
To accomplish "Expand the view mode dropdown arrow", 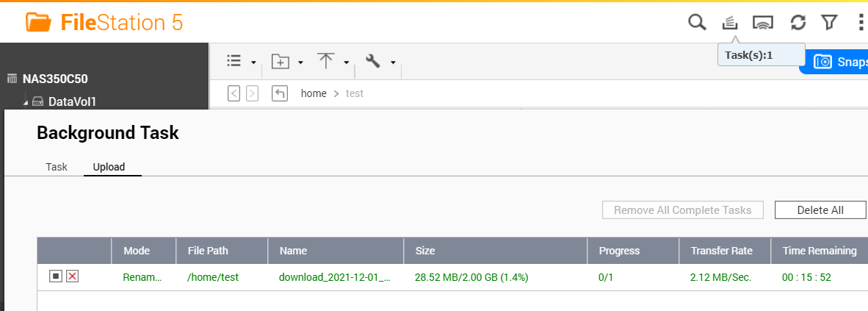I will coord(253,62).
